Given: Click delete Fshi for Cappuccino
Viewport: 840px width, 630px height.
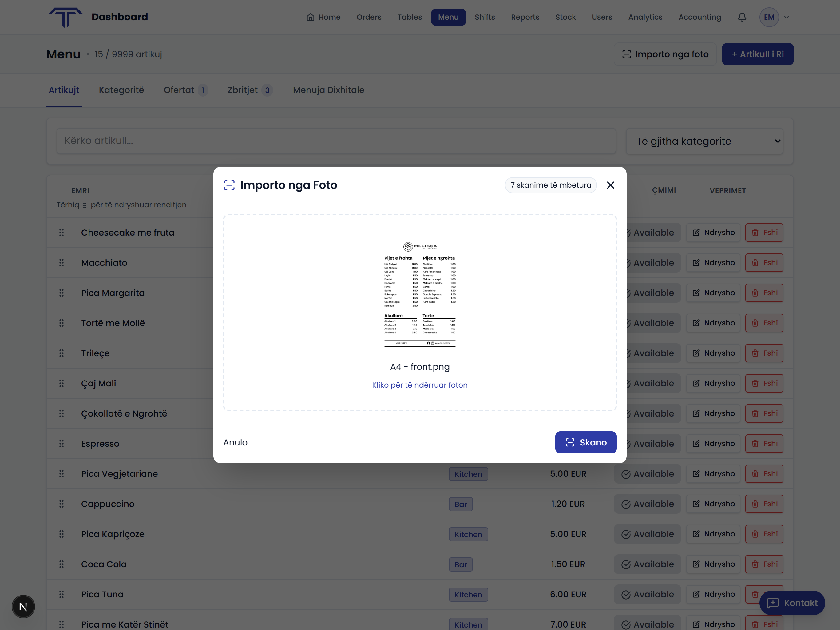Looking at the screenshot, I should (x=764, y=504).
